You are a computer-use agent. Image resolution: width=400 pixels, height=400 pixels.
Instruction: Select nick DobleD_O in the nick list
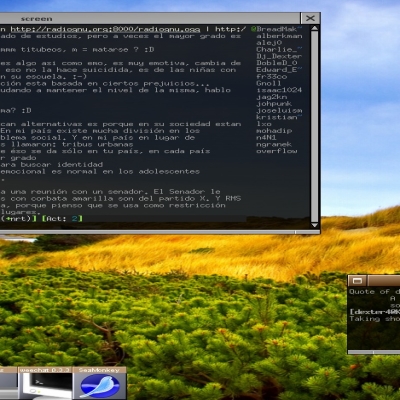[276, 63]
